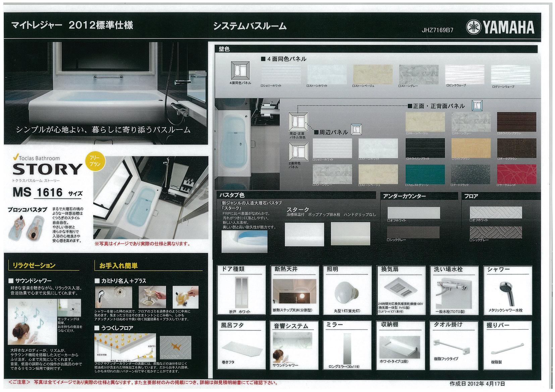Click the バスタブ色 section header
This screenshot has height=392, width=555.
297,195
